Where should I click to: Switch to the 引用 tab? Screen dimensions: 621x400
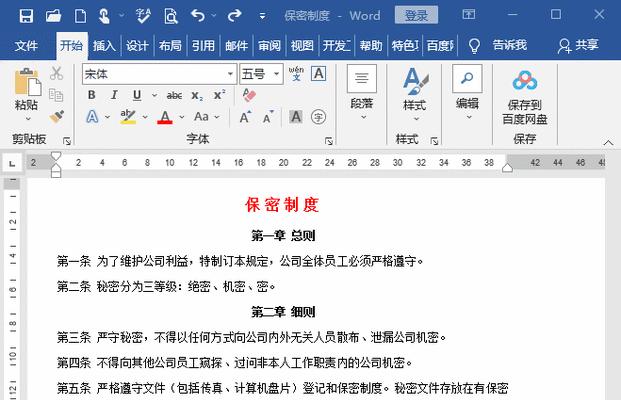(x=203, y=46)
